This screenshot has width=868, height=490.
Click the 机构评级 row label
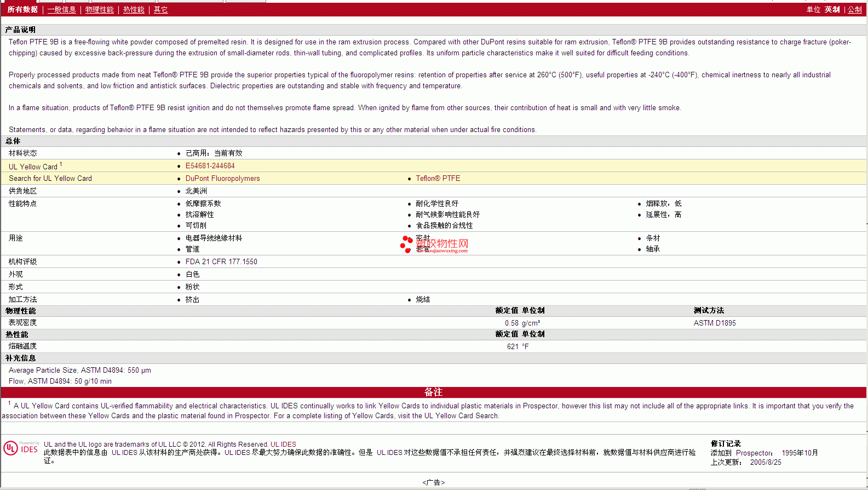click(x=23, y=262)
